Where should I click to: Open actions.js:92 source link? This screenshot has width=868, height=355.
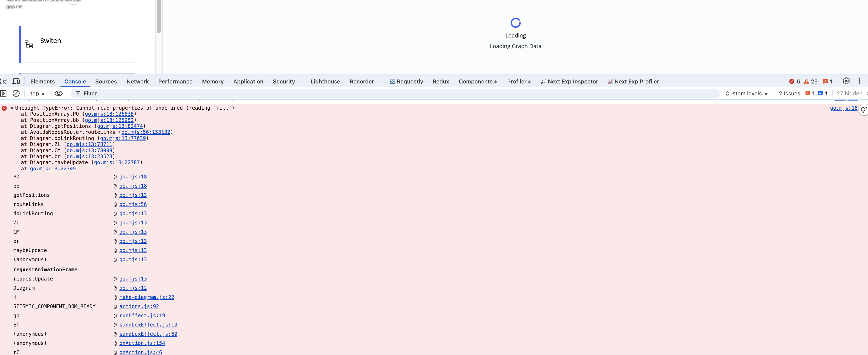(139, 306)
